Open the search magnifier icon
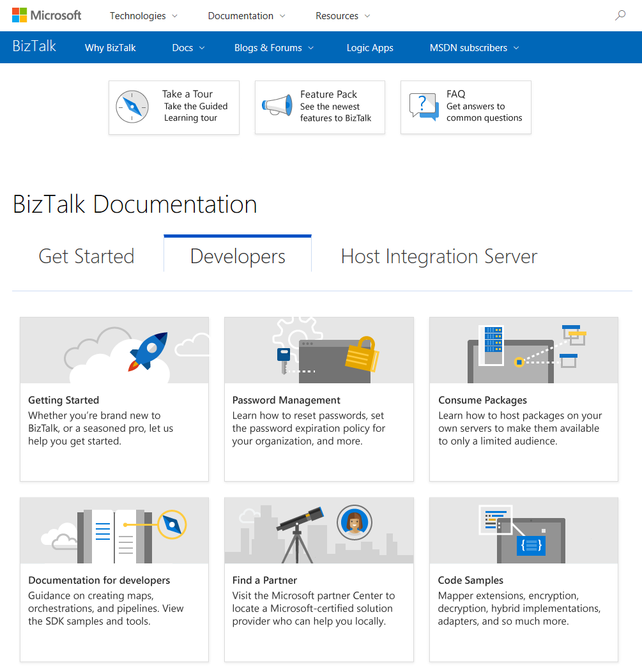This screenshot has height=672, width=642. click(620, 15)
